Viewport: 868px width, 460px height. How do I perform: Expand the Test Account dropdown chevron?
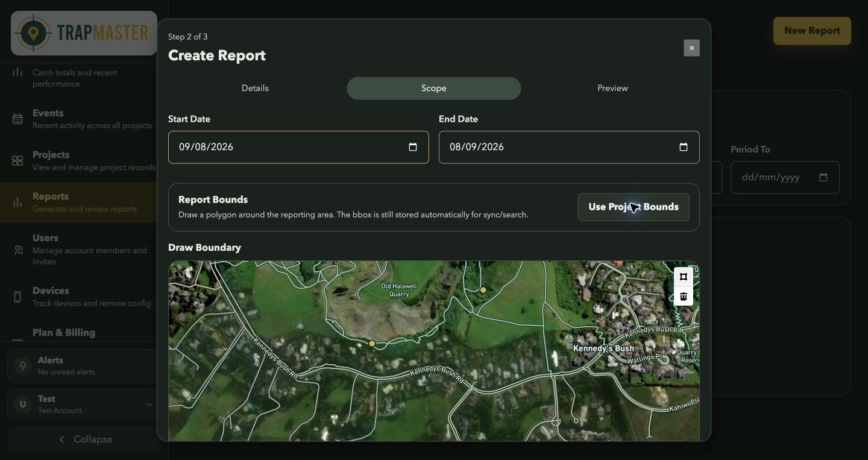(x=149, y=405)
